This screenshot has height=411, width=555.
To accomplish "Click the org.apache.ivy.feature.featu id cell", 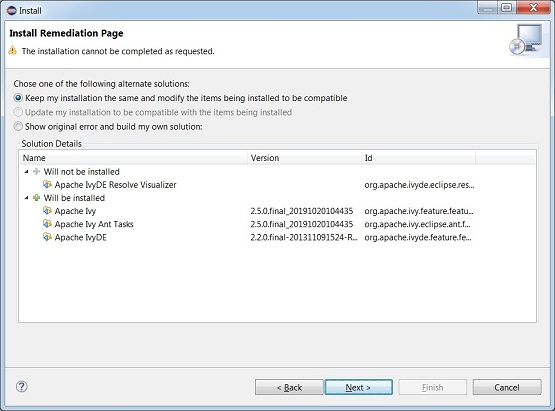I will point(419,211).
